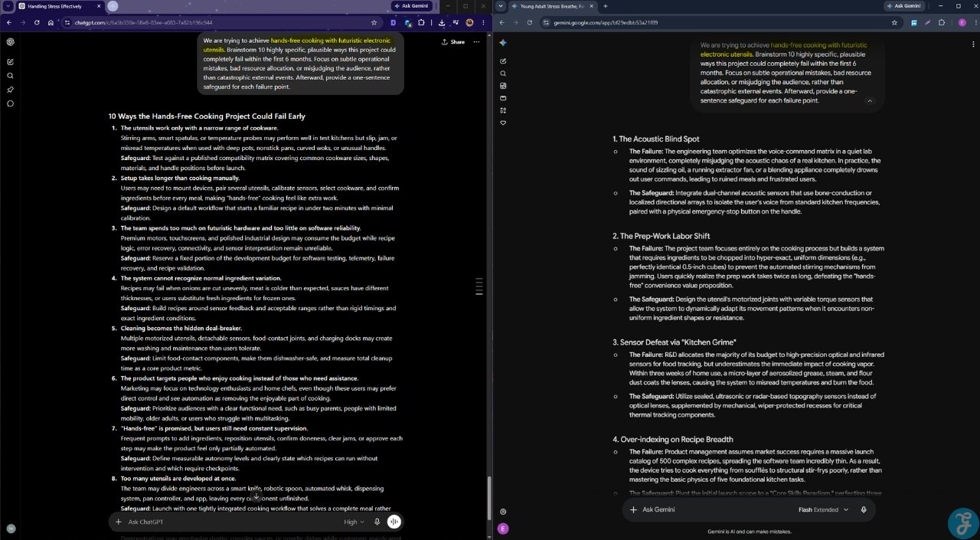Viewport: 980px width, 540px height.
Task: Open search chats icon in ChatGPT sidebar
Action: coord(11,76)
